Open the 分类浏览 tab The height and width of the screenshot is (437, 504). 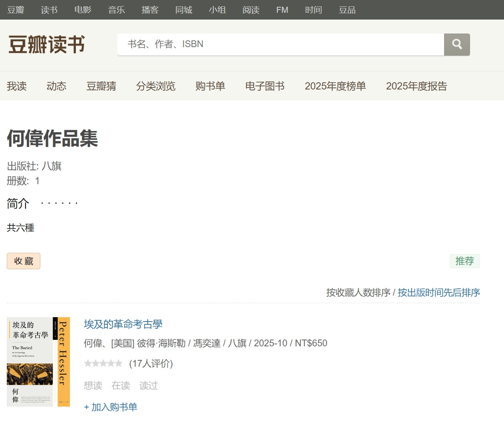[156, 86]
